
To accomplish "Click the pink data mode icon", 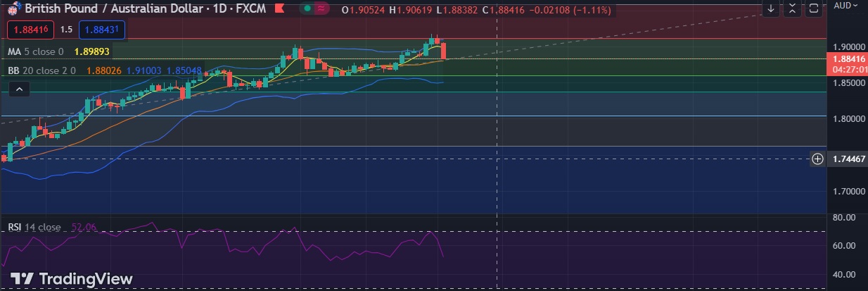I will tap(323, 10).
